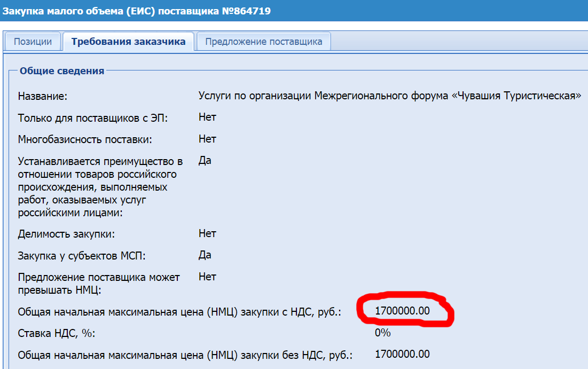
Task: Click the window title Закупка малого объема №864719
Action: coord(137,11)
